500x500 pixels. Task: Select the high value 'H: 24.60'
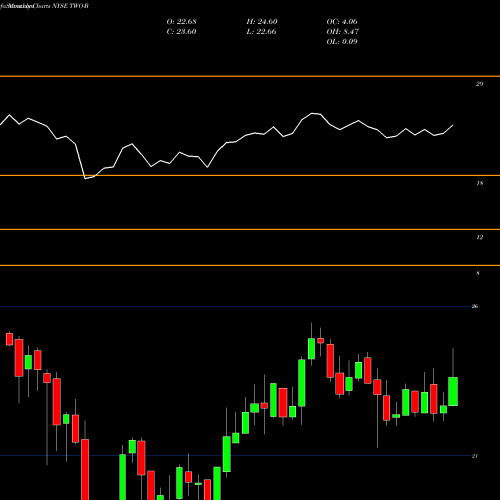point(262,22)
